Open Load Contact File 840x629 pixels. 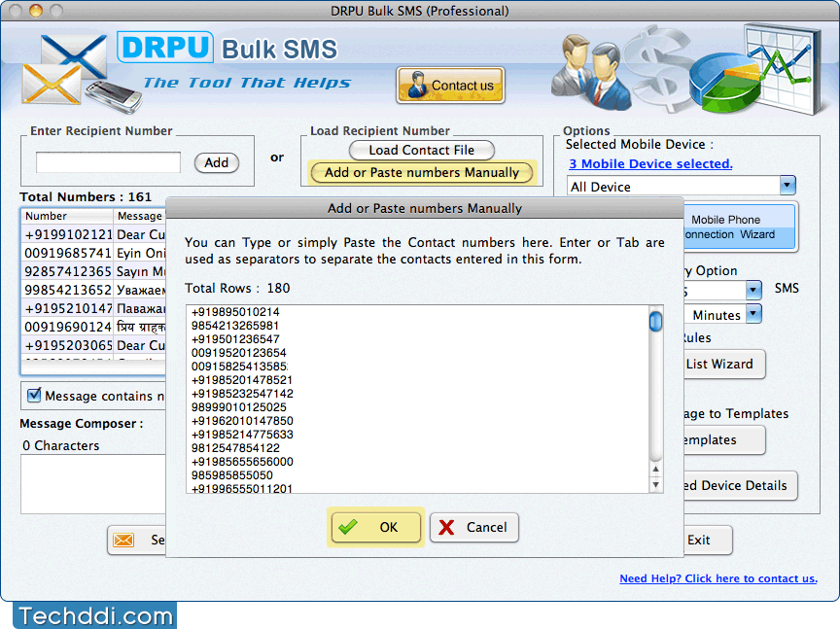click(x=422, y=150)
